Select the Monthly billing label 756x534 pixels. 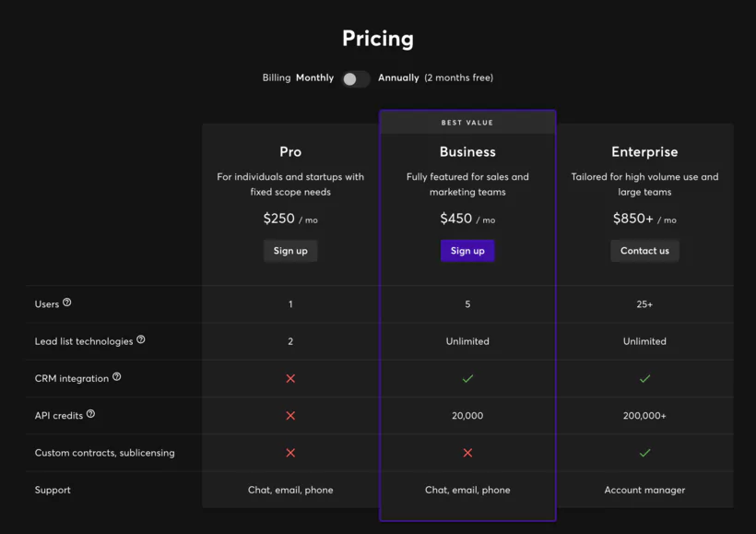point(314,77)
